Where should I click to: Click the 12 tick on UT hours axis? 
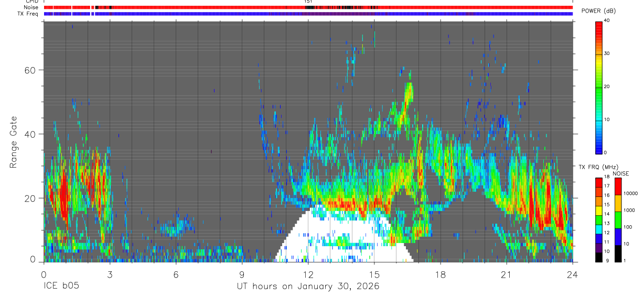(308, 274)
